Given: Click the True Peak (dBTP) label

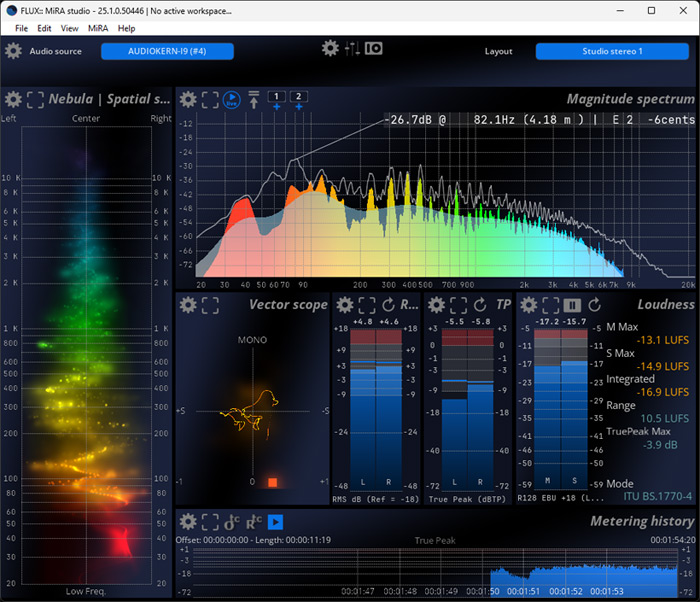Looking at the screenshot, I should tap(467, 499).
